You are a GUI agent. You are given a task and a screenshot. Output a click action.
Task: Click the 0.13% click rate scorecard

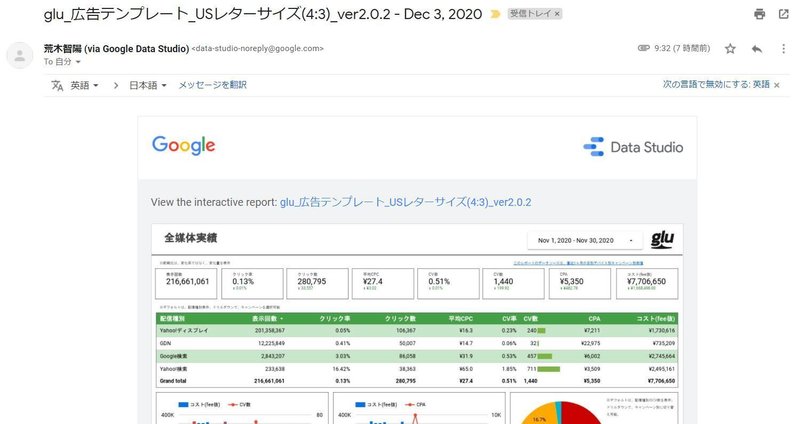[x=252, y=283]
